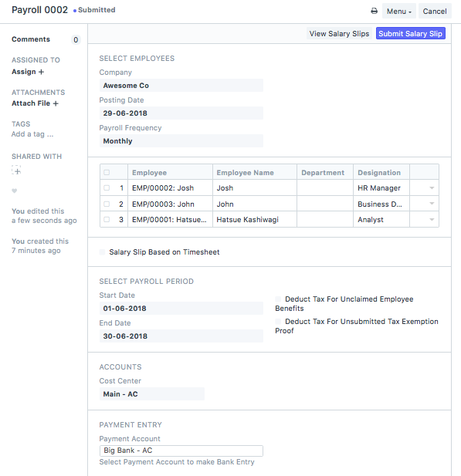
Task: Click the HR Manager designation cell
Action: click(x=381, y=188)
